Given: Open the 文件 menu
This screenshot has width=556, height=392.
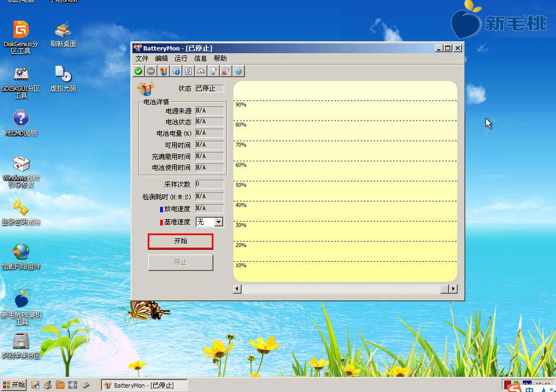Looking at the screenshot, I should (142, 59).
